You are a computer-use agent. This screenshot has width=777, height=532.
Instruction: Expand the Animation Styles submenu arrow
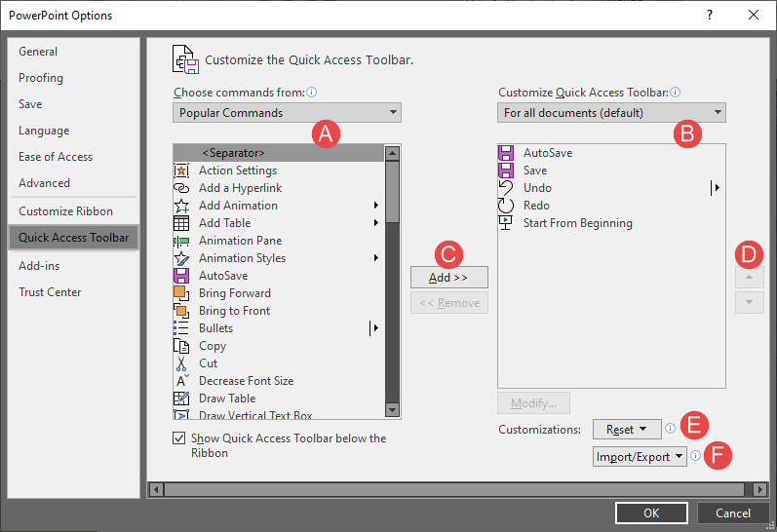(x=376, y=257)
